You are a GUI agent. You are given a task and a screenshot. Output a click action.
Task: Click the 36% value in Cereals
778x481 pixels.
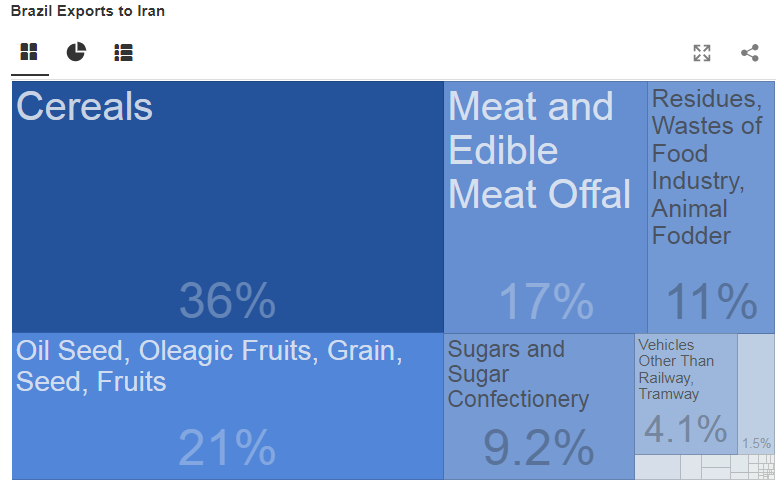click(x=227, y=301)
